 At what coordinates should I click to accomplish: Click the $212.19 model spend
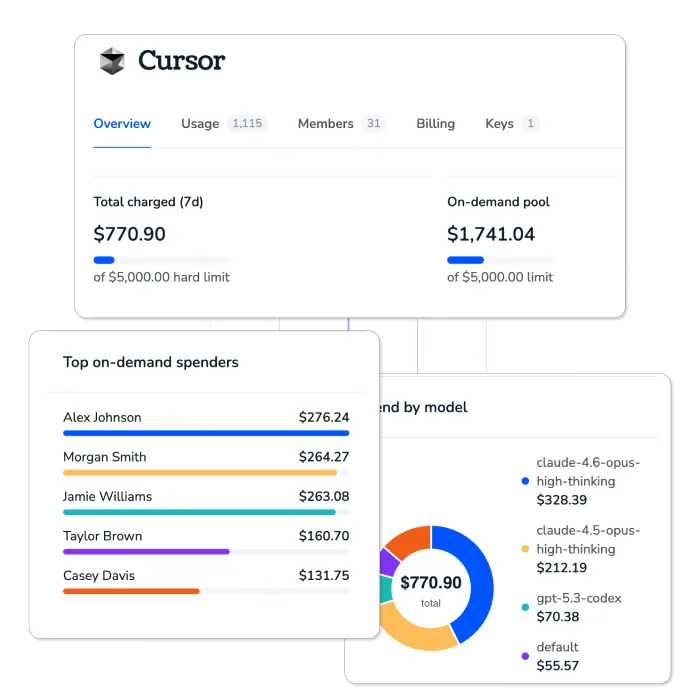[x=562, y=568]
